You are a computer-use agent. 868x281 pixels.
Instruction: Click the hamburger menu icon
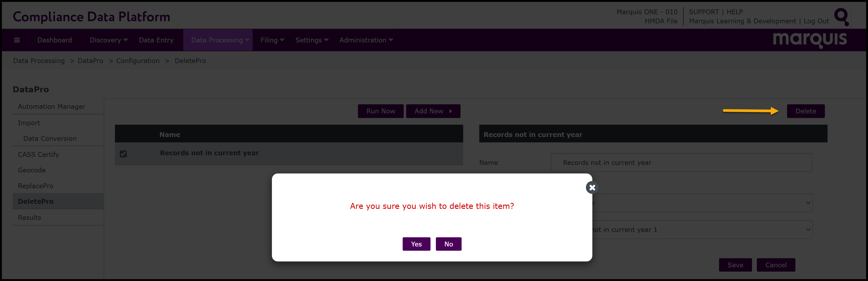pyautogui.click(x=17, y=40)
